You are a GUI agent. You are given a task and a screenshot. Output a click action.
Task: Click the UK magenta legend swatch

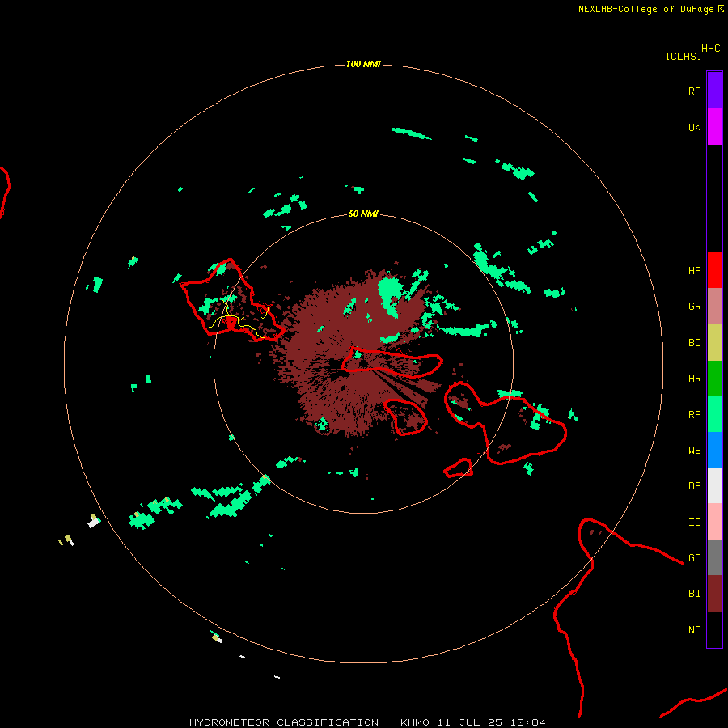[714, 127]
